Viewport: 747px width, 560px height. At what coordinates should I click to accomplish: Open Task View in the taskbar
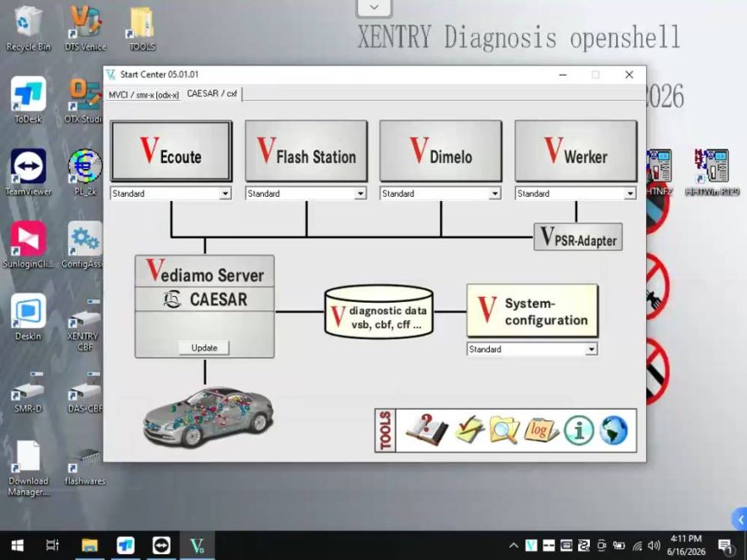[x=52, y=546]
